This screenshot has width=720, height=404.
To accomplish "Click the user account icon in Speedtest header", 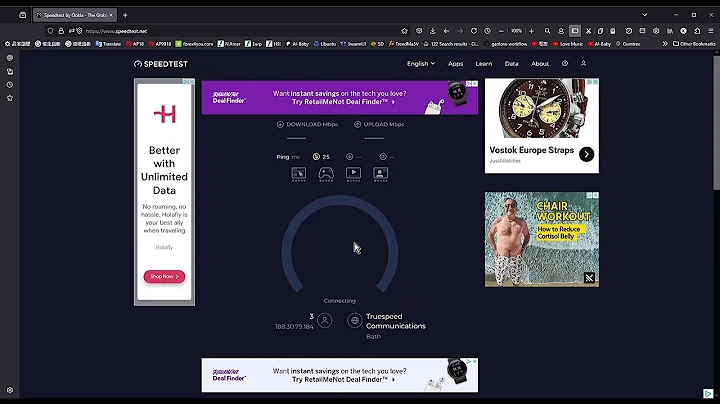I will 583,63.
